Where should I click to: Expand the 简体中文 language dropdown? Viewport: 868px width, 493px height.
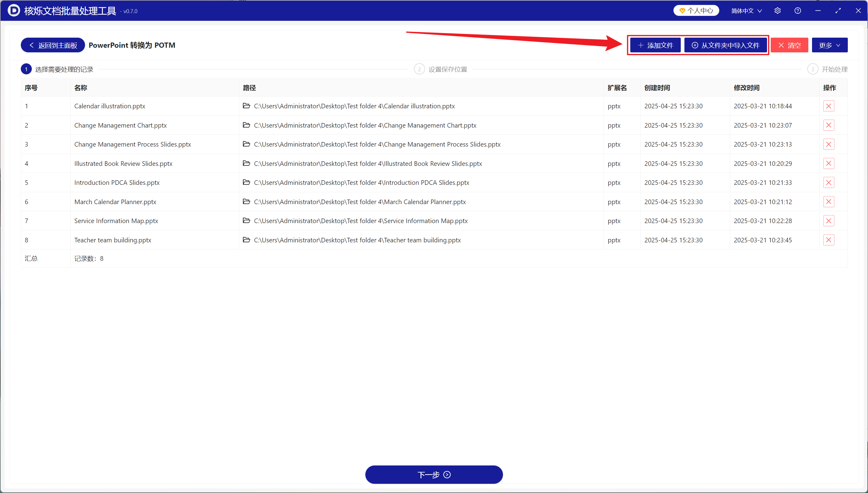(747, 11)
